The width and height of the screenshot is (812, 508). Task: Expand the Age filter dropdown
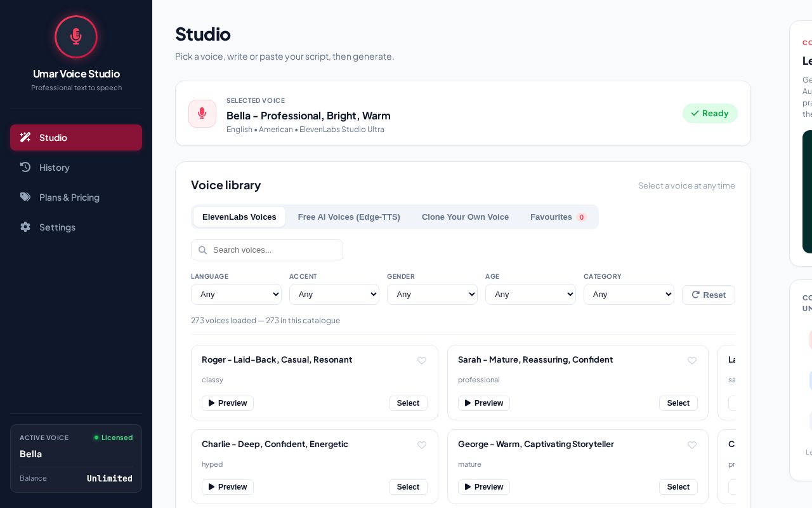pos(530,294)
